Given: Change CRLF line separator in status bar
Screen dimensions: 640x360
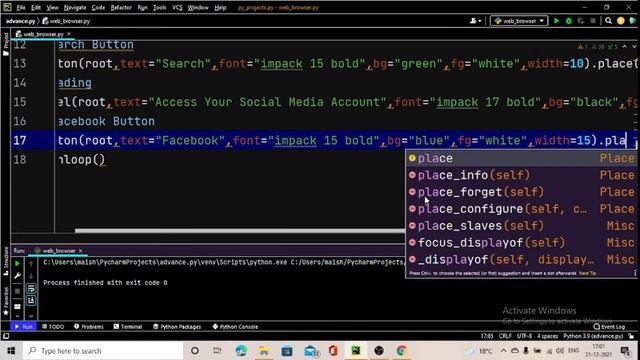Looking at the screenshot, I should pyautogui.click(x=505, y=336).
